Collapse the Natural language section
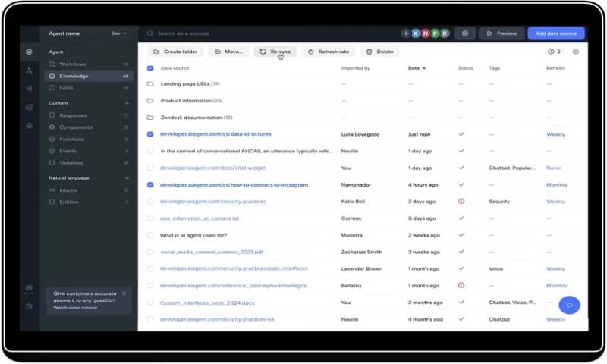Image resolution: width=607 pixels, height=364 pixels. click(x=127, y=178)
